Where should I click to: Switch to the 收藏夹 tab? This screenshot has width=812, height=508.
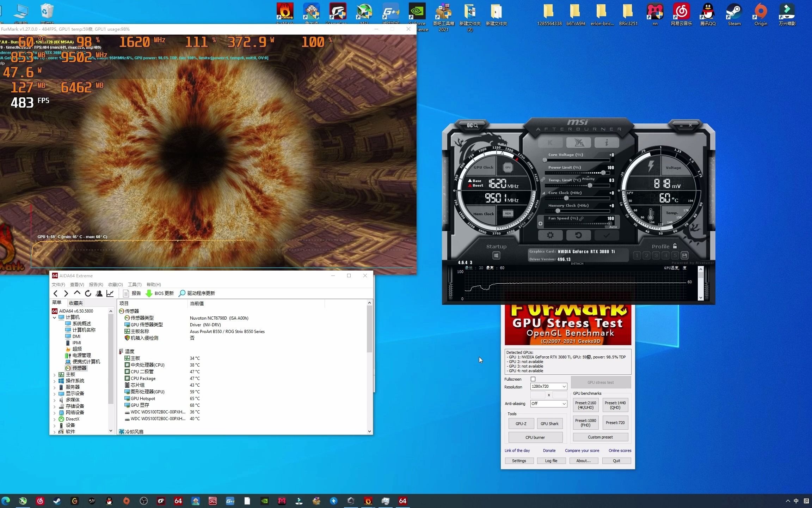(x=76, y=303)
